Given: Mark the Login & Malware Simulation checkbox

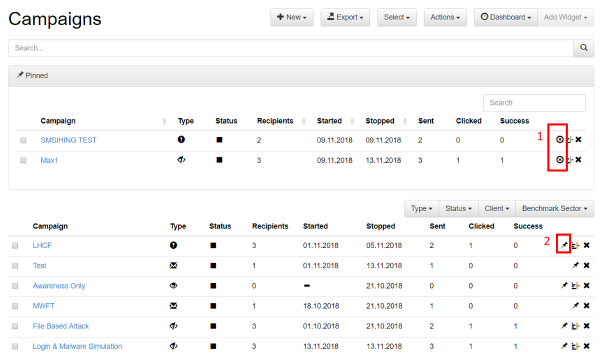Looking at the screenshot, I should click(x=15, y=346).
